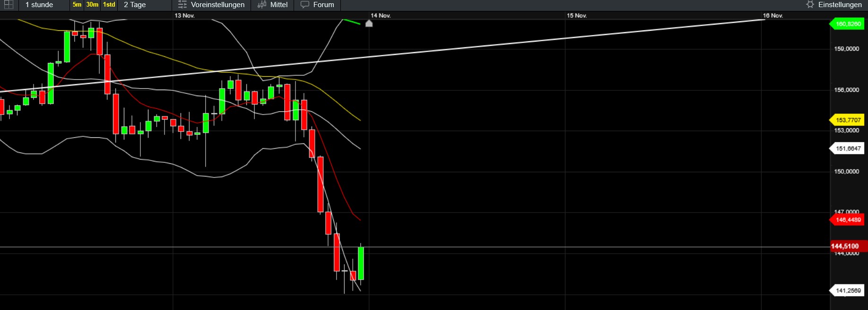Viewport: 868px width, 310px height.
Task: Open the Forum menu item
Action: pos(323,5)
